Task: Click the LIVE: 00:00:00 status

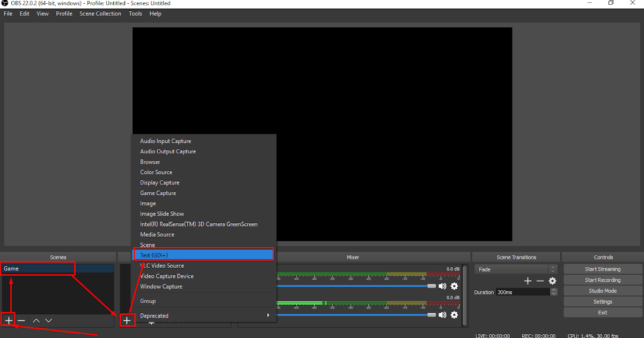Action: pos(493,335)
